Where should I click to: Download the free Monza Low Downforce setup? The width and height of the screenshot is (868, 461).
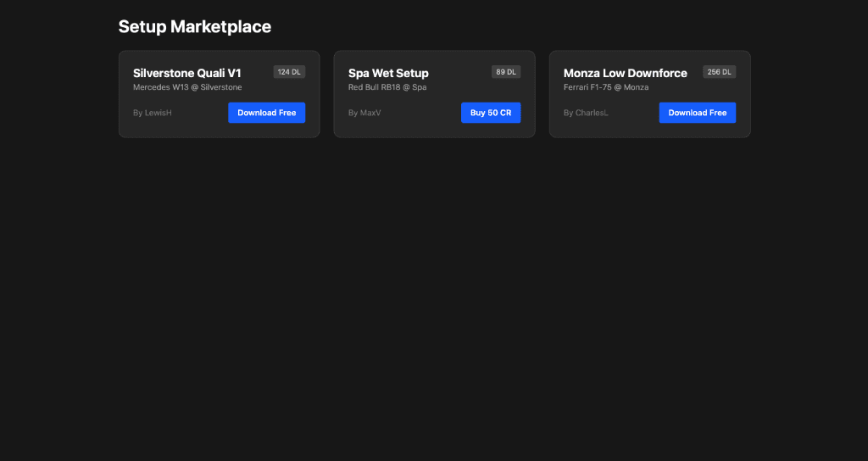tap(697, 113)
